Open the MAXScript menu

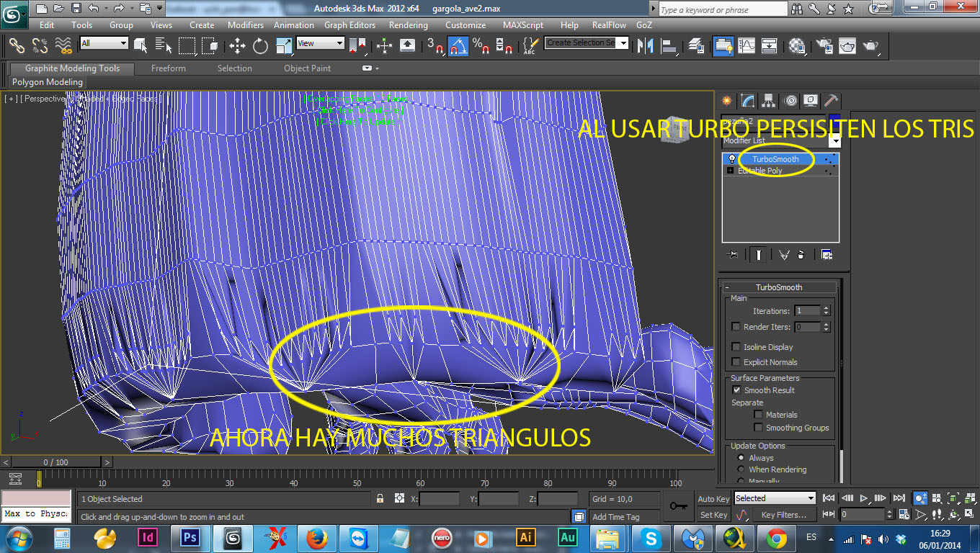[523, 25]
